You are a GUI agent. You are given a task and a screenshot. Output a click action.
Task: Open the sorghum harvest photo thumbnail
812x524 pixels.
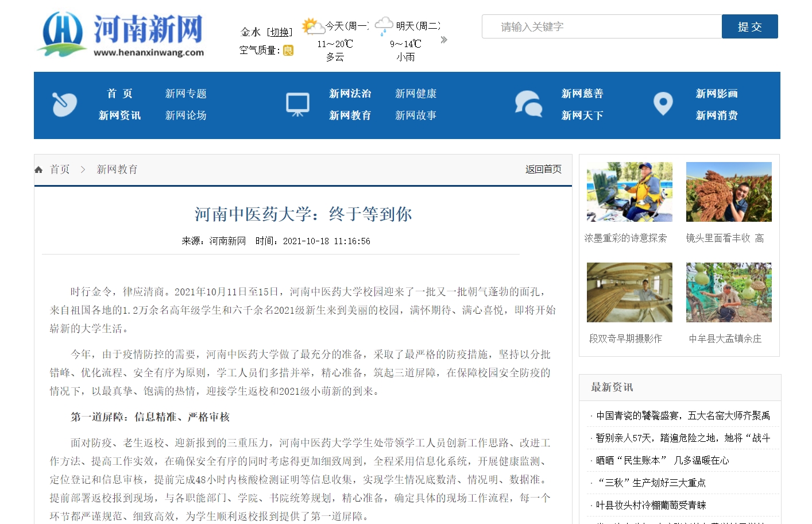pyautogui.click(x=728, y=192)
